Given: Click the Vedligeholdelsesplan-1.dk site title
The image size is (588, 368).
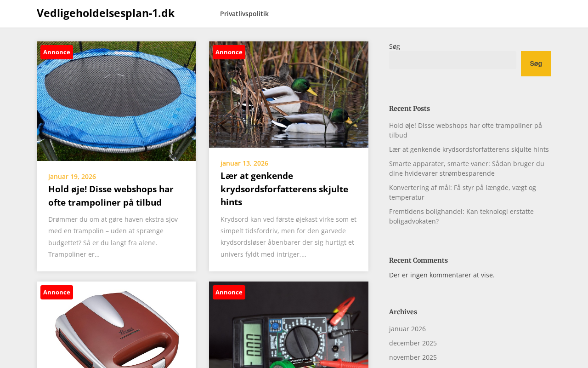Looking at the screenshot, I should (x=106, y=13).
